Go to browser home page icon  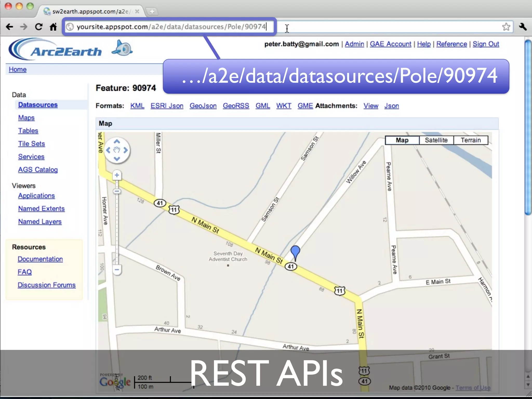pyautogui.click(x=53, y=27)
